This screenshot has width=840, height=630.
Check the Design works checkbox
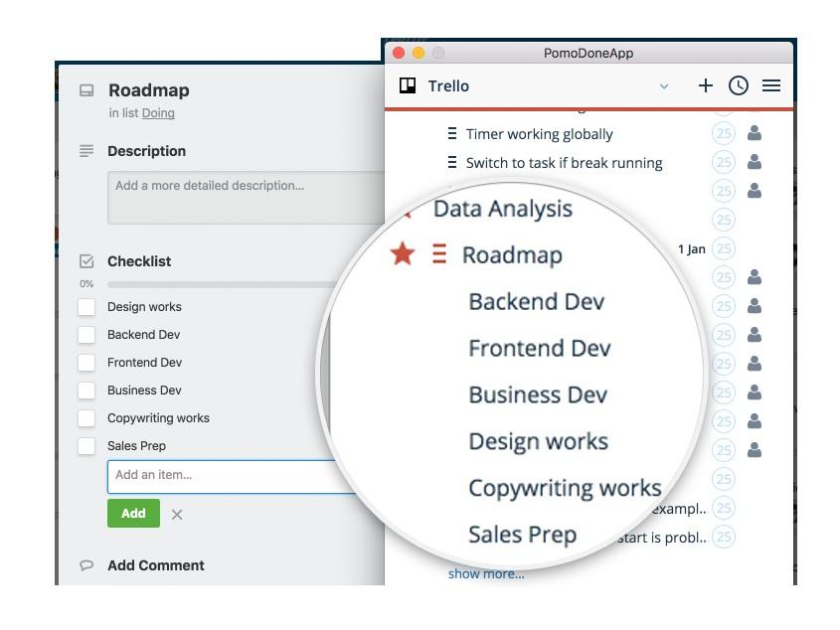tap(86, 307)
